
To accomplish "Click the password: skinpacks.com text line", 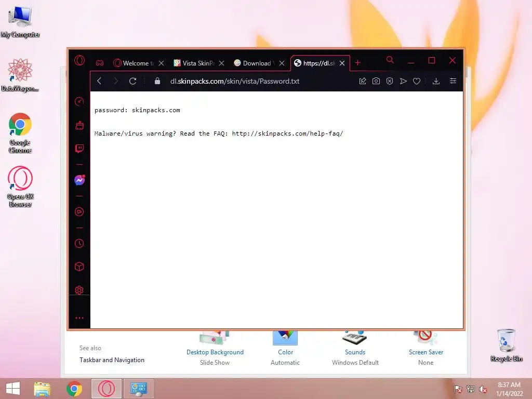I will click(x=137, y=110).
